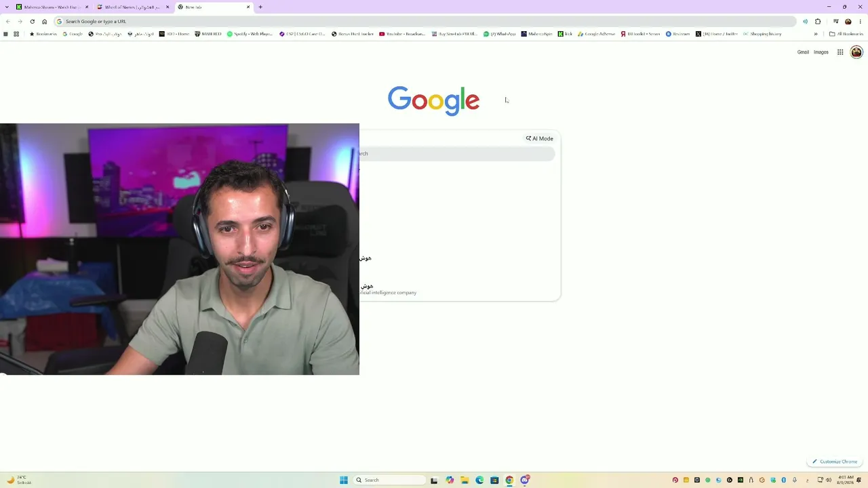Image resolution: width=868 pixels, height=488 pixels.
Task: Close the Wheel of Names tab
Action: [167, 7]
